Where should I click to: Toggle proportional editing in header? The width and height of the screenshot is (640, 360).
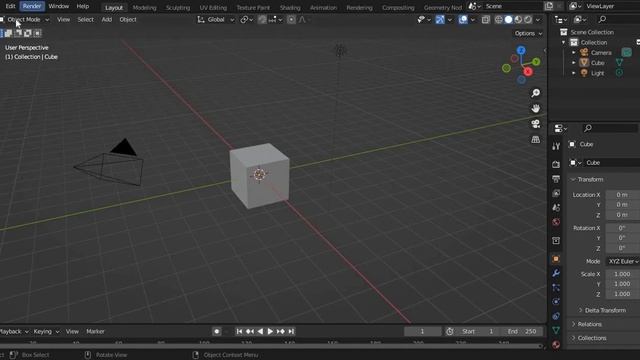tap(291, 19)
